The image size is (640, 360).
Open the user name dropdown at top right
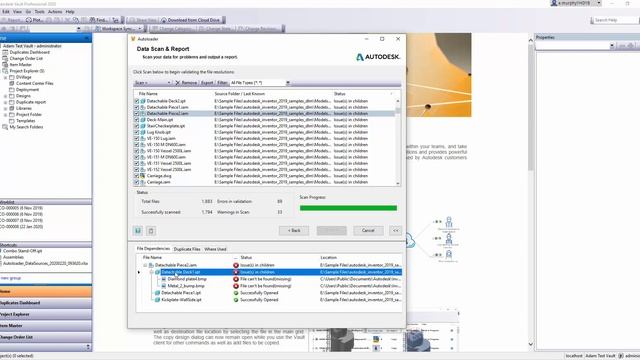point(599,3)
